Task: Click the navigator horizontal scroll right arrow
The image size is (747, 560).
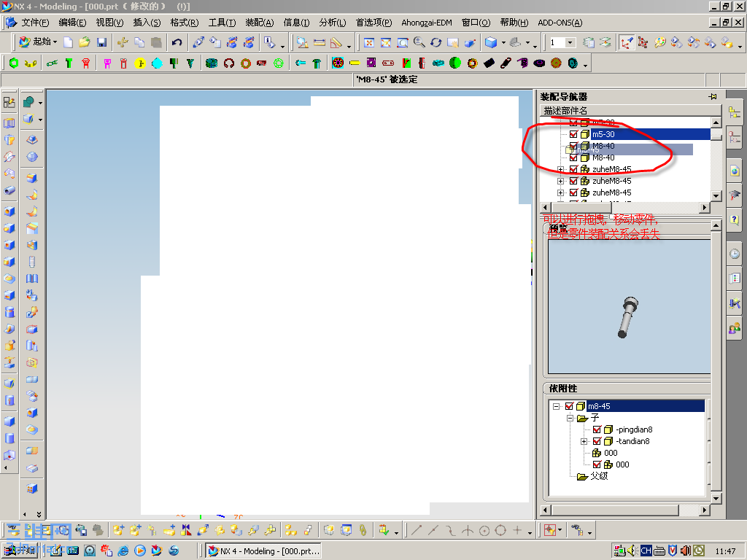Action: pos(705,208)
